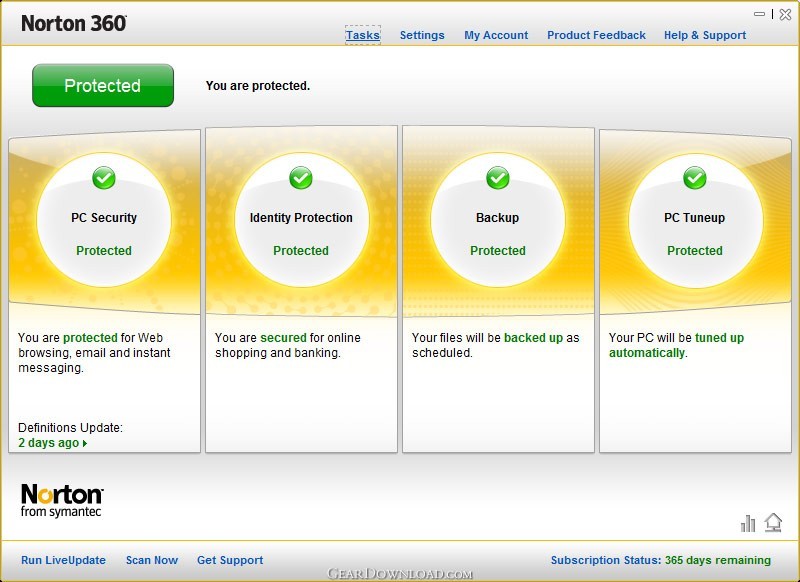Click Protected under PC Security
The height and width of the screenshot is (582, 800).
(104, 250)
